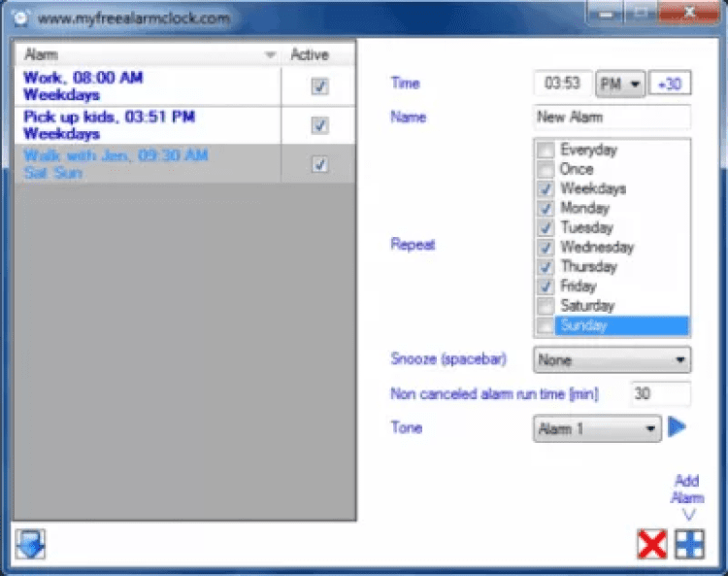Toggle Active checkbox for Pick up kids alarm
The width and height of the screenshot is (728, 576).
point(319,125)
